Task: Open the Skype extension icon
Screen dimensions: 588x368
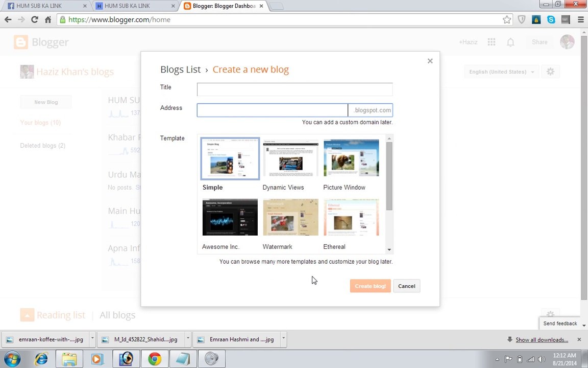Action: tap(551, 19)
